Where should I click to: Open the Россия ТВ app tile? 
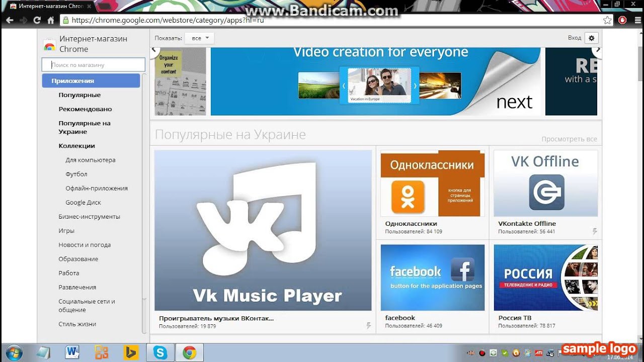546,287
